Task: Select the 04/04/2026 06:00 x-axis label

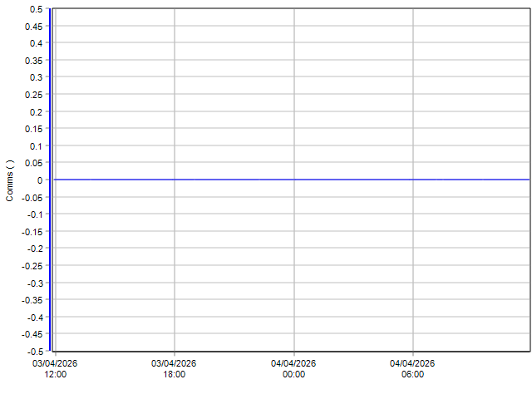Action: point(412,368)
